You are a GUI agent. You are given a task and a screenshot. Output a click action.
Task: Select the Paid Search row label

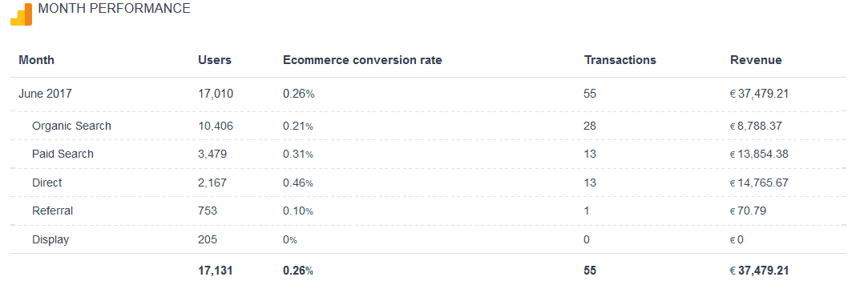click(x=63, y=155)
